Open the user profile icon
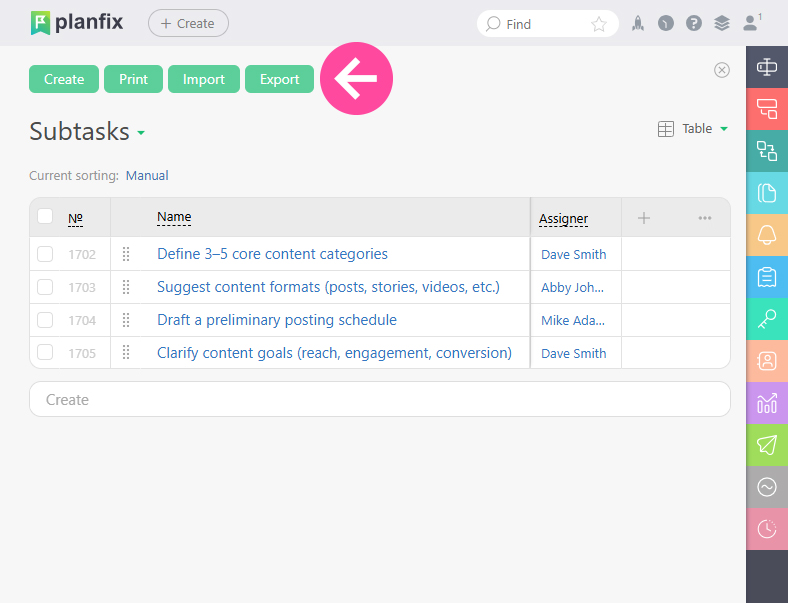This screenshot has width=788, height=603. point(752,23)
